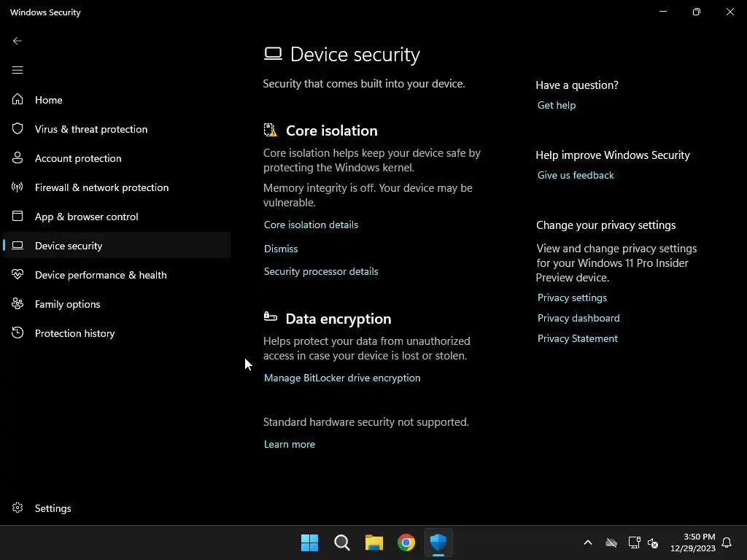The width and height of the screenshot is (747, 560).
Task: Click the App & browser control window icon
Action: (x=18, y=216)
